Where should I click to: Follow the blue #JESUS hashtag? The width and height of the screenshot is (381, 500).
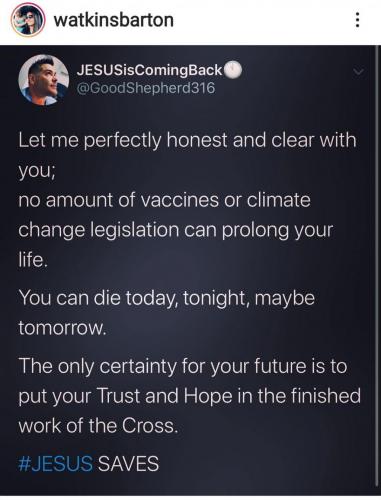[x=56, y=463]
